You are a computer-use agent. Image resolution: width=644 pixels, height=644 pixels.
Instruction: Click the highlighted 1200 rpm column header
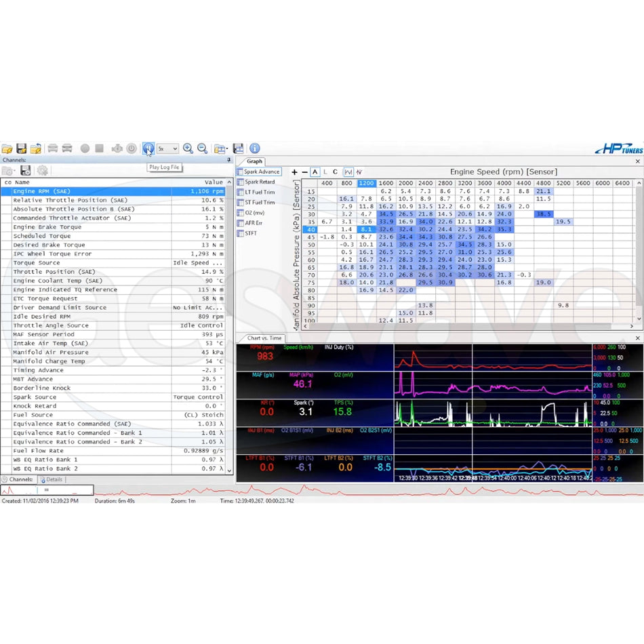pos(366,183)
